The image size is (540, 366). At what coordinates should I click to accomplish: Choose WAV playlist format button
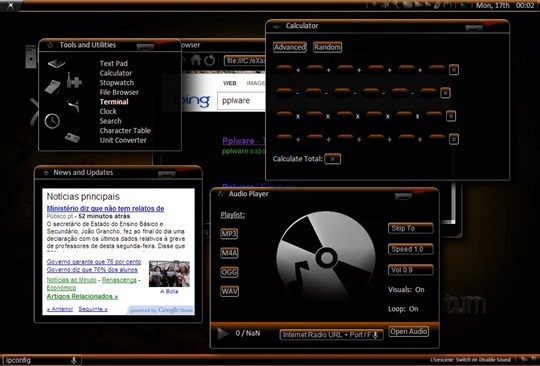click(229, 292)
